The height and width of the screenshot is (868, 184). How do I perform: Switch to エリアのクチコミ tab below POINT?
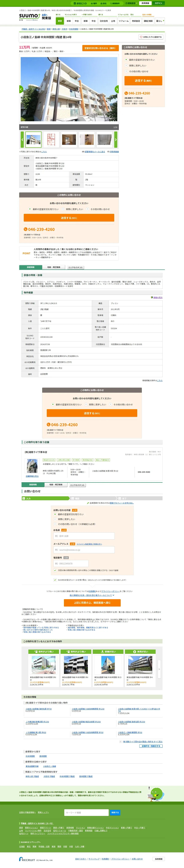tap(76, 268)
